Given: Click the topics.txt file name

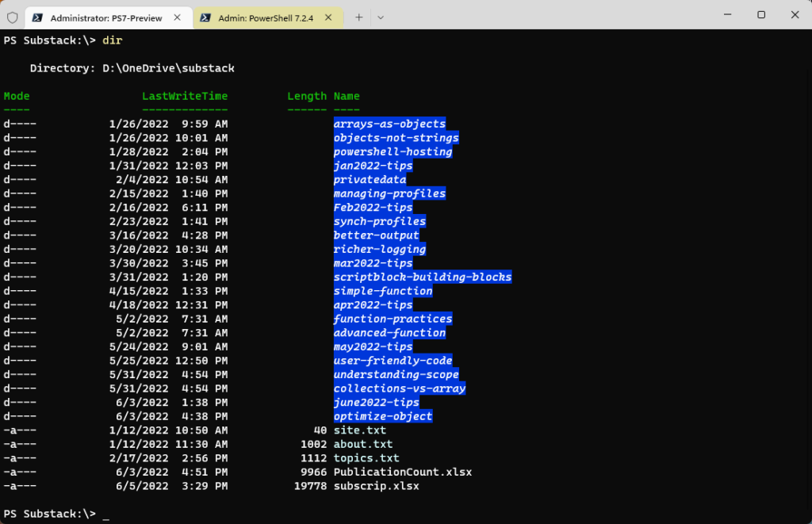Looking at the screenshot, I should [366, 458].
